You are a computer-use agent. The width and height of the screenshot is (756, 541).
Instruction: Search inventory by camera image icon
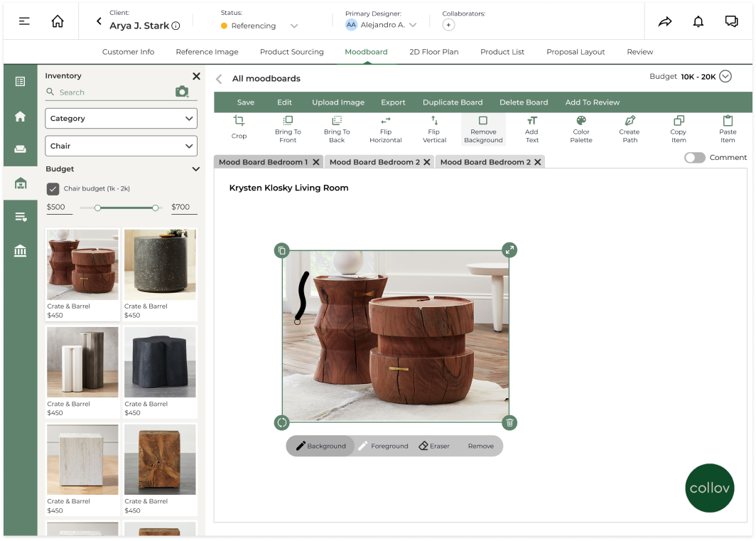coord(182,91)
